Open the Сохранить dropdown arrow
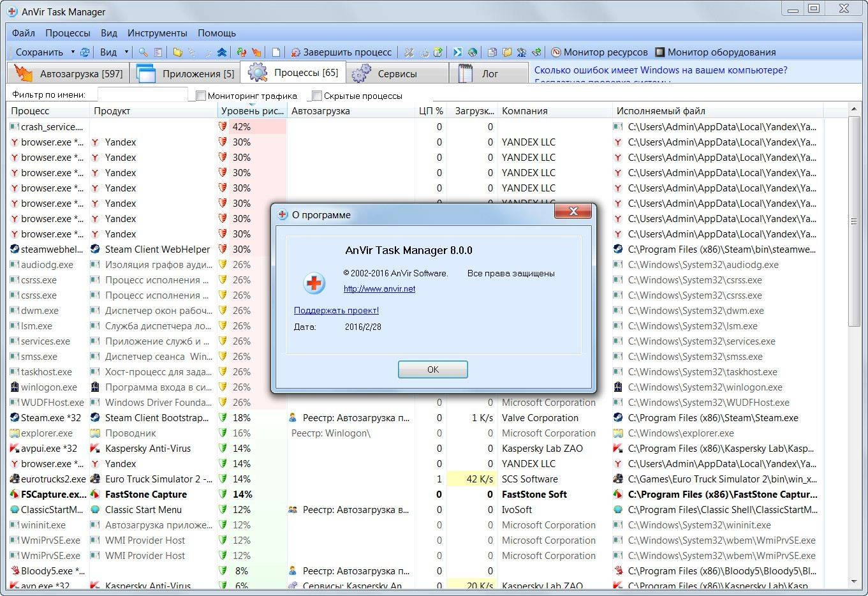The width and height of the screenshot is (868, 596). tap(73, 52)
